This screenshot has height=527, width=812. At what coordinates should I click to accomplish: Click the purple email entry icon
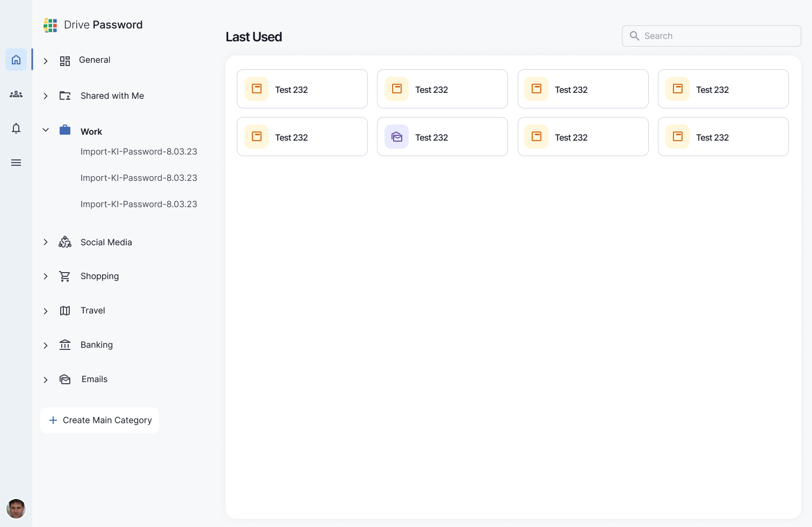tap(397, 137)
